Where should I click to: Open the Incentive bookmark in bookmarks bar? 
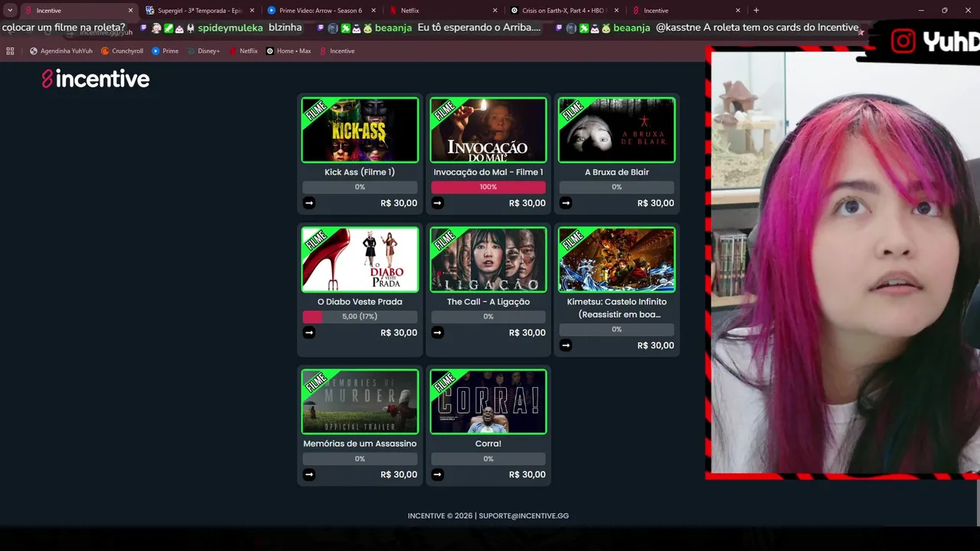[x=337, y=51]
